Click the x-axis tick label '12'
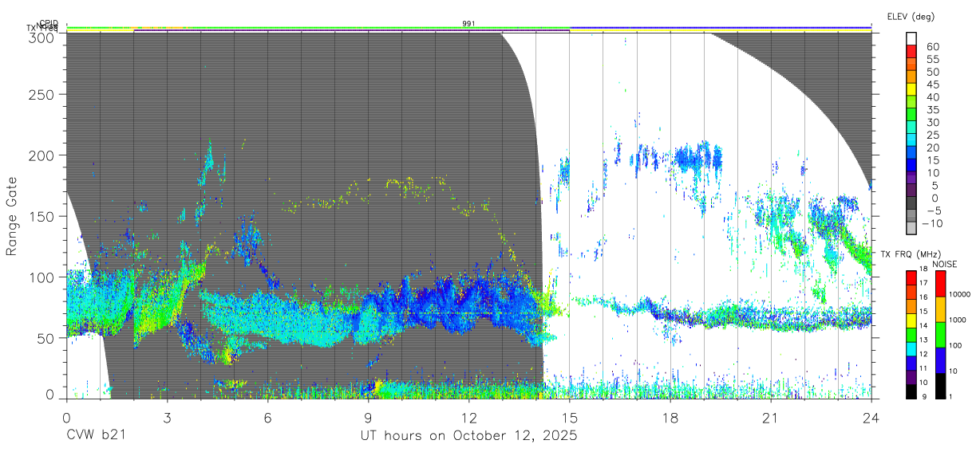Screen dimensions: 980x452 click(x=468, y=417)
